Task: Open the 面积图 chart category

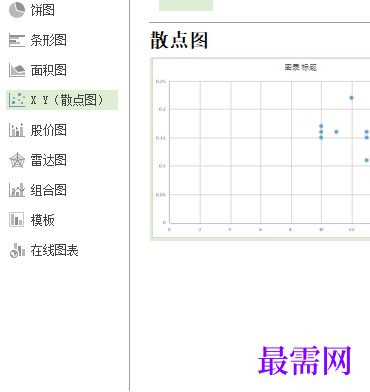Action: 49,70
